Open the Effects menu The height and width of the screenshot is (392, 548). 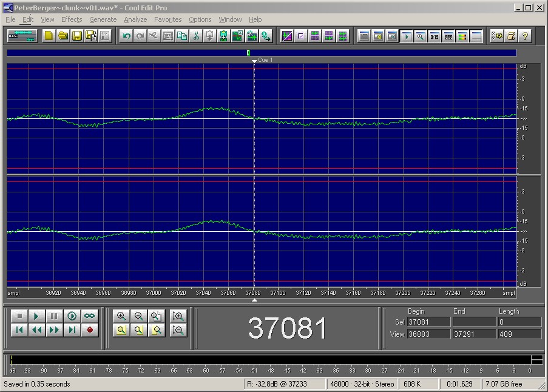pyautogui.click(x=72, y=19)
